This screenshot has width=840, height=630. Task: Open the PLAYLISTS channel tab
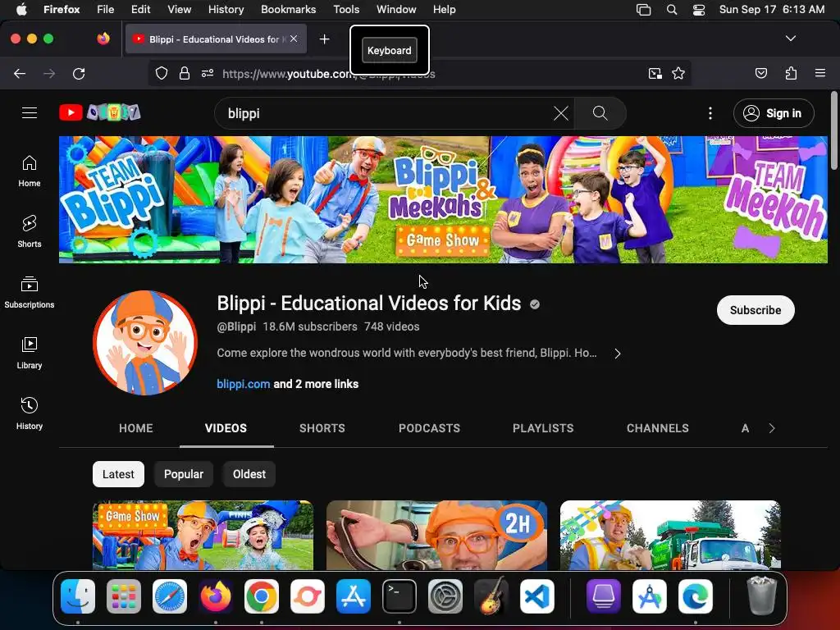pyautogui.click(x=543, y=428)
